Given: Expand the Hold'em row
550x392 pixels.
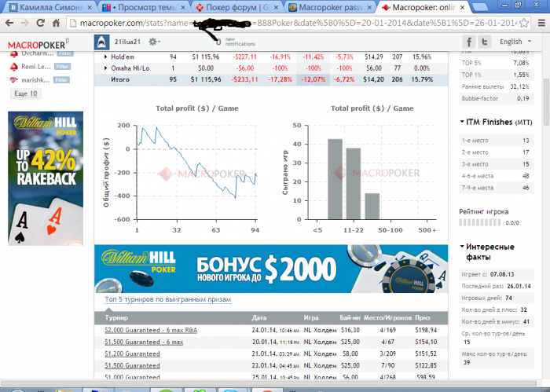Looking at the screenshot, I should (x=105, y=57).
